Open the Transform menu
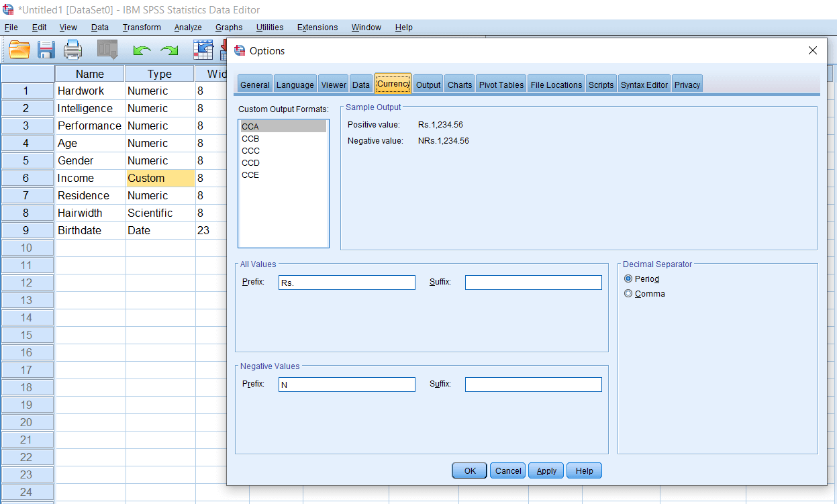 tap(142, 28)
